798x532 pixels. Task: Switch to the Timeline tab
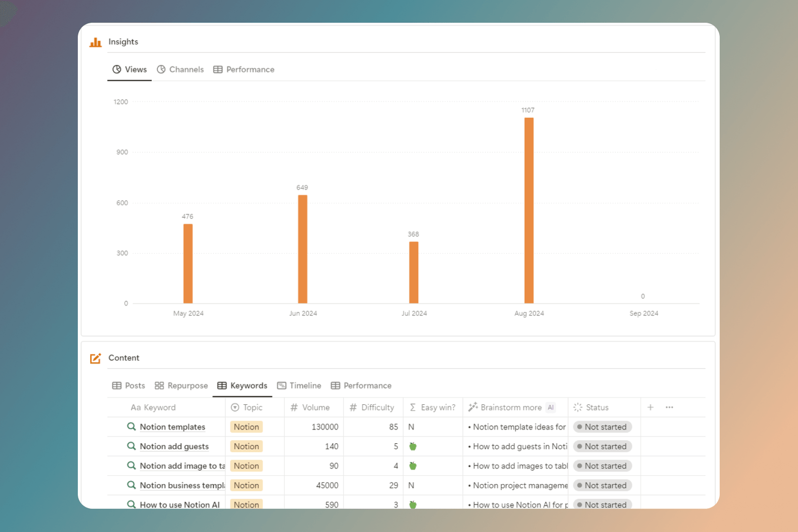(299, 385)
